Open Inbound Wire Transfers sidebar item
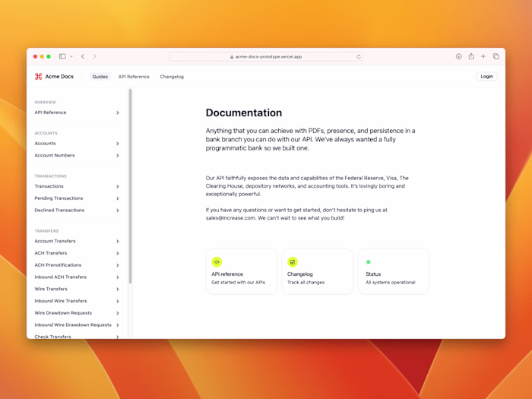This screenshot has width=532, height=399. 77,301
